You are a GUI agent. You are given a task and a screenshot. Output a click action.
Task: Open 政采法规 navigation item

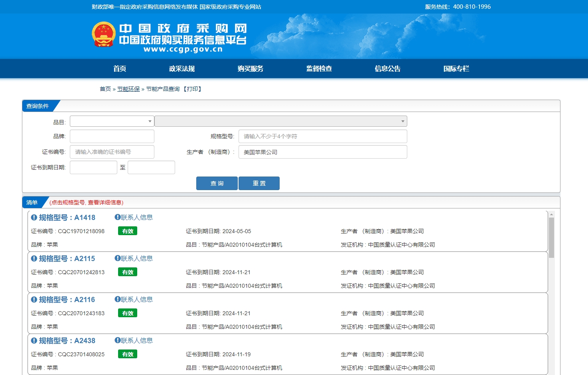[182, 69]
